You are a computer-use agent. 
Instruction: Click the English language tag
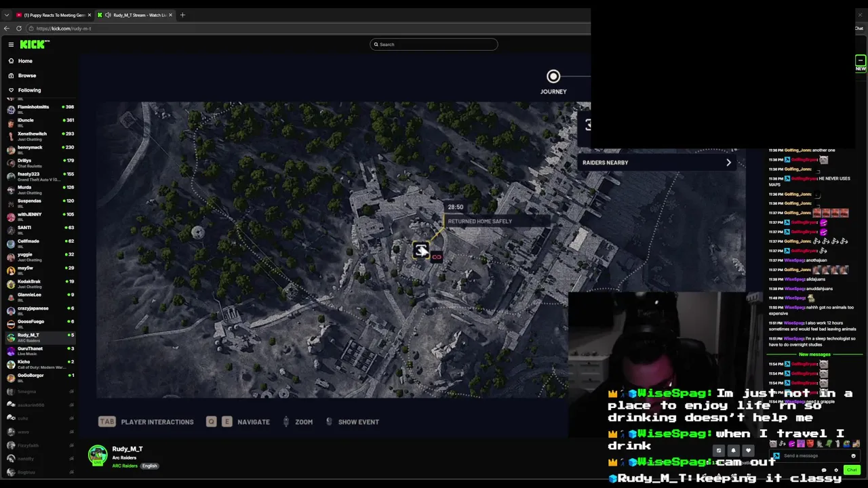(149, 466)
